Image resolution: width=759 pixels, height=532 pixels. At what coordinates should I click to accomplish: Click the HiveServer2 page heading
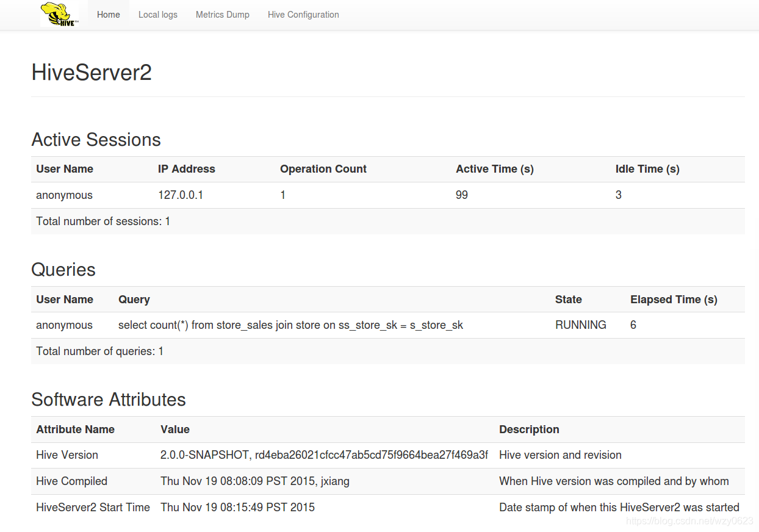point(92,73)
